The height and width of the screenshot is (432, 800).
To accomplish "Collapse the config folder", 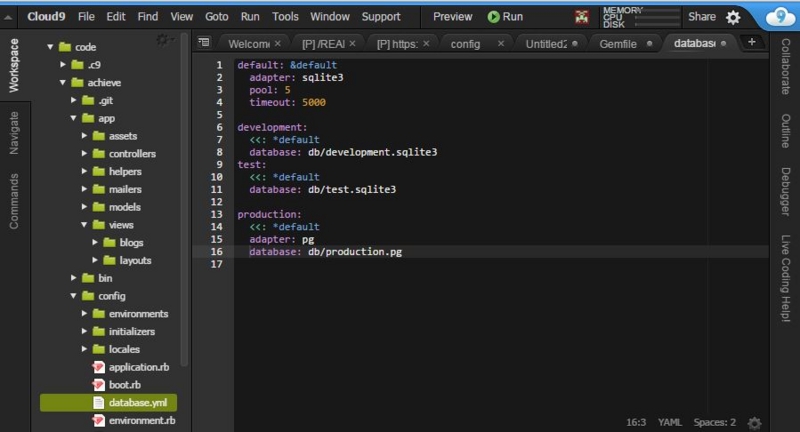I will (73, 295).
